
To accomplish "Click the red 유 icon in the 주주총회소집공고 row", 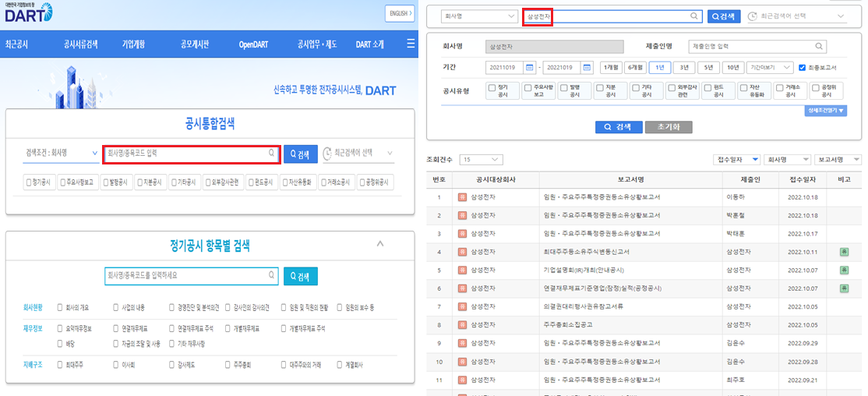I will tap(462, 325).
